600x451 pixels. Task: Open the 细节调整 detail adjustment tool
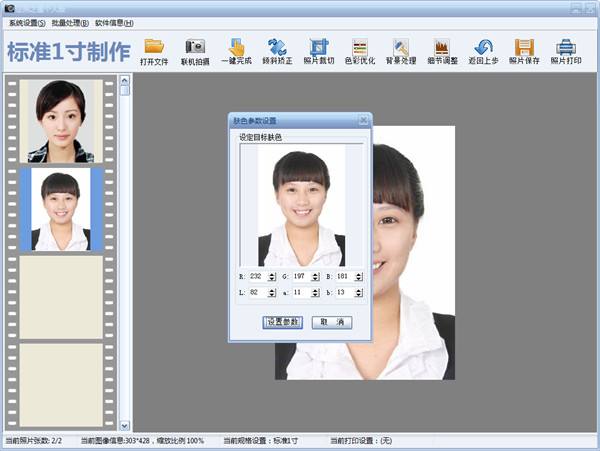coord(442,51)
